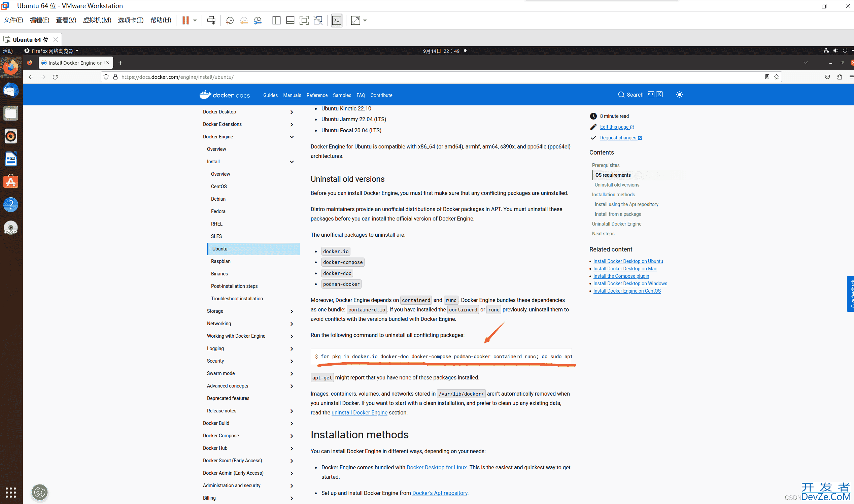Open the 选项卡(T) menu
Image resolution: width=854 pixels, height=504 pixels.
131,20
